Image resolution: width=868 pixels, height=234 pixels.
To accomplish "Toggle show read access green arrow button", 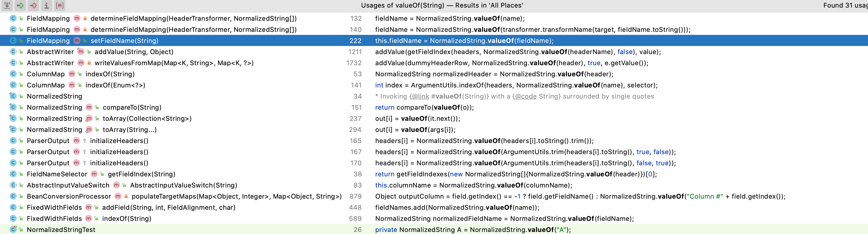I will 20,5.
